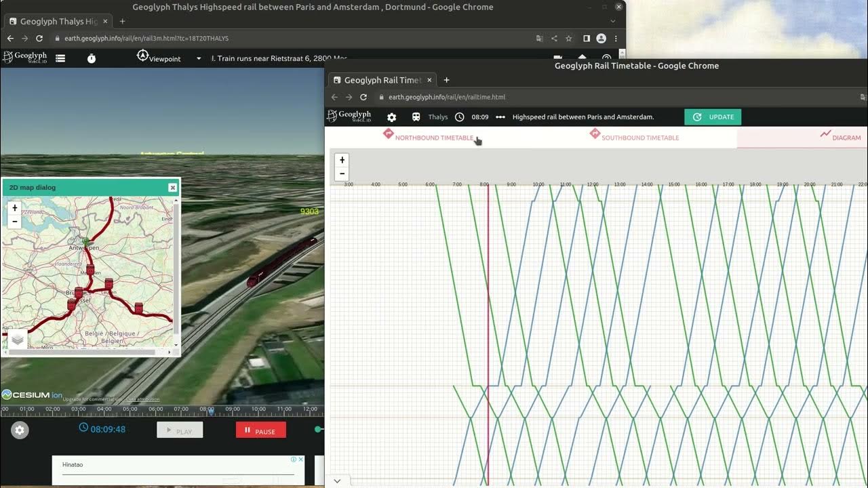This screenshot has height=488, width=868.
Task: Zoom out on the 2D map dialog
Action: [x=14, y=221]
